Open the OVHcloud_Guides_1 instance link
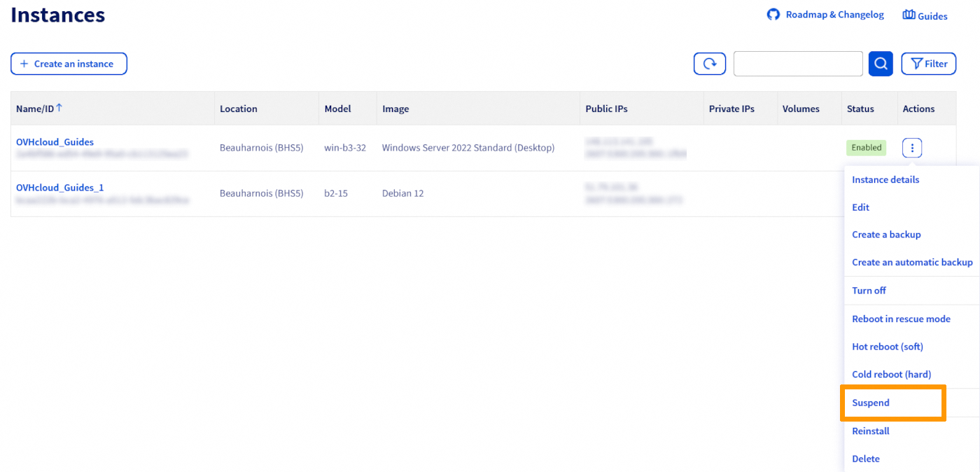This screenshot has width=980, height=472. pyautogui.click(x=59, y=188)
